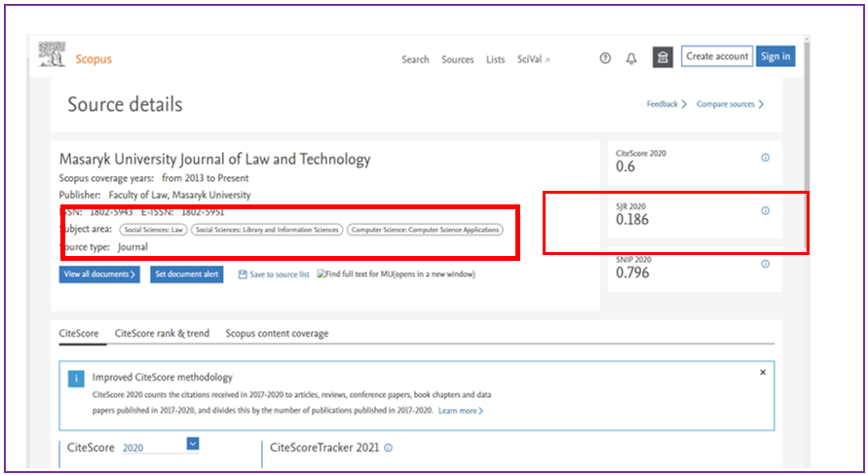Click coverage years from 2013 to Present
868x475 pixels.
(x=206, y=178)
